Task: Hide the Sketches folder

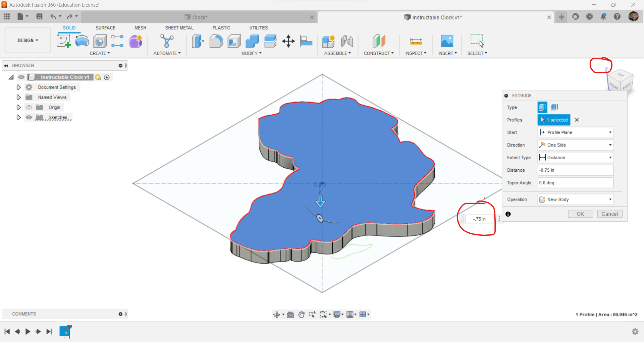Action: click(29, 117)
